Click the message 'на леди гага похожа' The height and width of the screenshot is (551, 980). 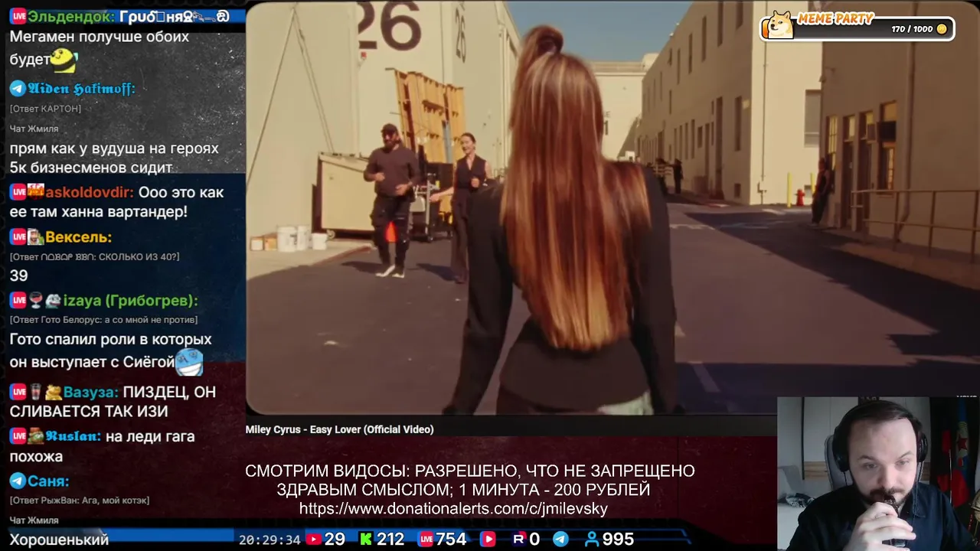click(x=103, y=446)
